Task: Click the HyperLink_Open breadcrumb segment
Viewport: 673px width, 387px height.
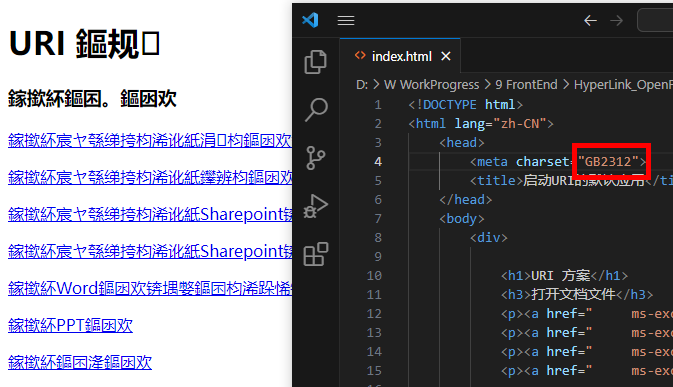Action: click(623, 85)
